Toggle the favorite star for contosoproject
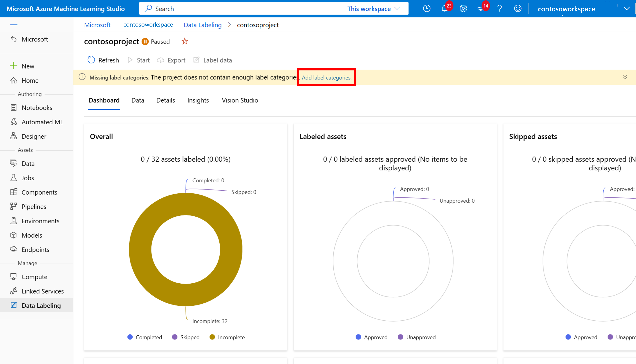 (184, 41)
